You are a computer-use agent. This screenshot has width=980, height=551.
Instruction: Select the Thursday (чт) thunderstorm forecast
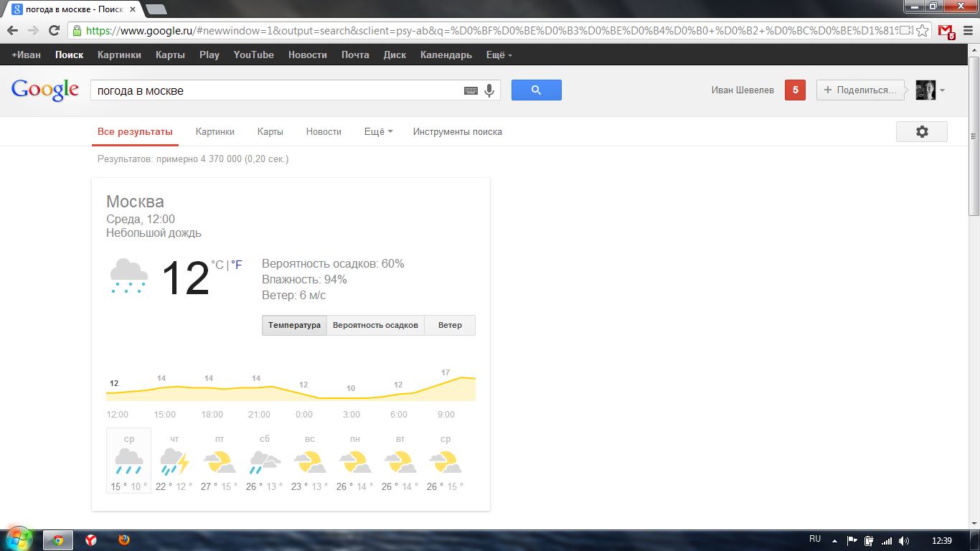174,461
